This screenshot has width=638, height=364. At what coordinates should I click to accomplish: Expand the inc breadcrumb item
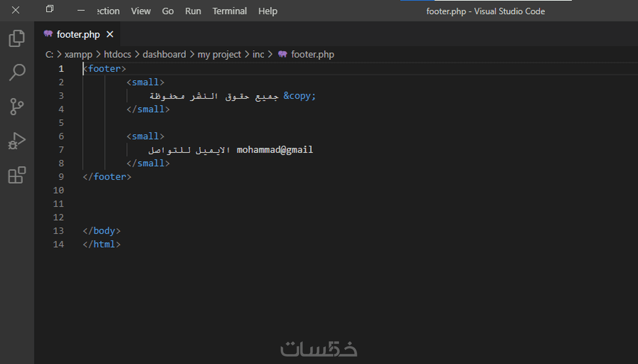[258, 54]
